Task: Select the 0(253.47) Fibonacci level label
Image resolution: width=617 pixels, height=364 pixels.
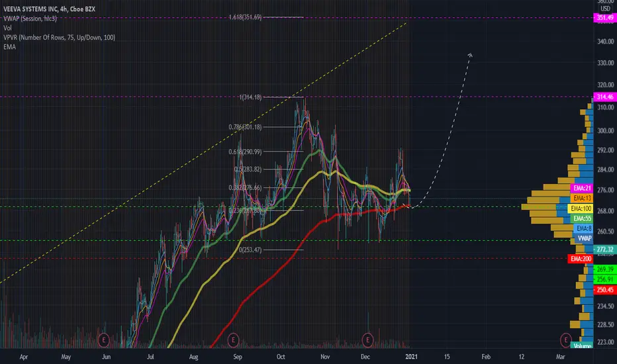Action: (250, 250)
